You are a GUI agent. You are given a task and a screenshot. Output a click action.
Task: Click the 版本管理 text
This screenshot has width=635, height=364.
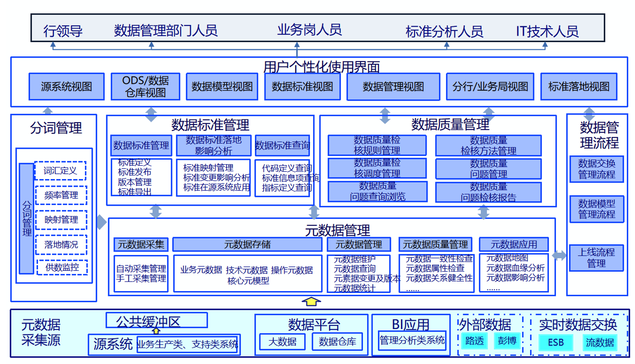click(x=135, y=182)
